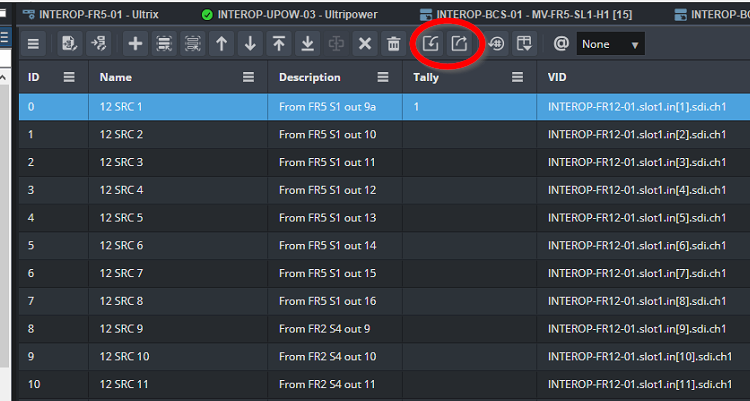Image resolution: width=750 pixels, height=401 pixels.
Task: Click the move row down arrow
Action: (x=250, y=44)
